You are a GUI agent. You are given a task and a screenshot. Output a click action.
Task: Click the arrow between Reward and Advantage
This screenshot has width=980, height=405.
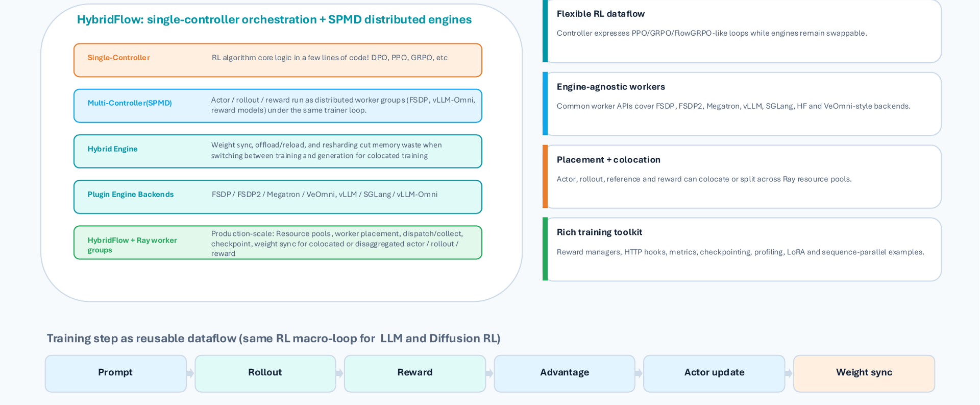pyautogui.click(x=489, y=373)
